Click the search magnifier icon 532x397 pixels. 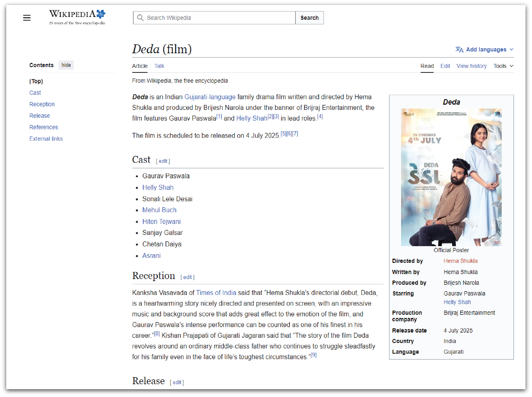tap(140, 18)
